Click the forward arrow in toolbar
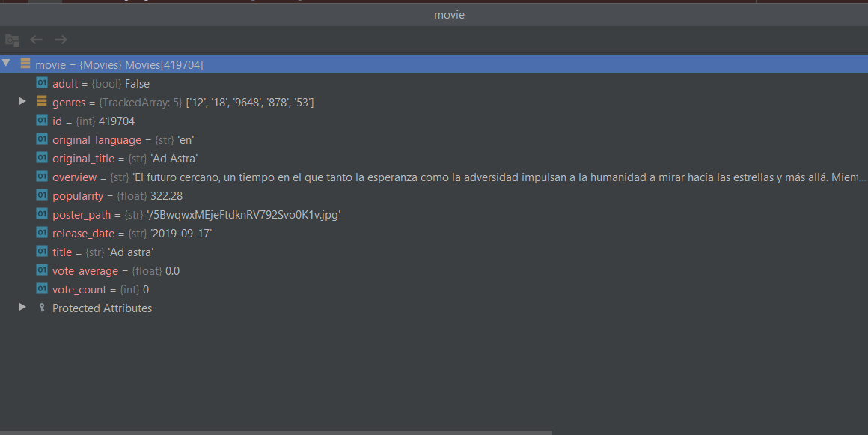The height and width of the screenshot is (435, 868). pyautogui.click(x=61, y=40)
